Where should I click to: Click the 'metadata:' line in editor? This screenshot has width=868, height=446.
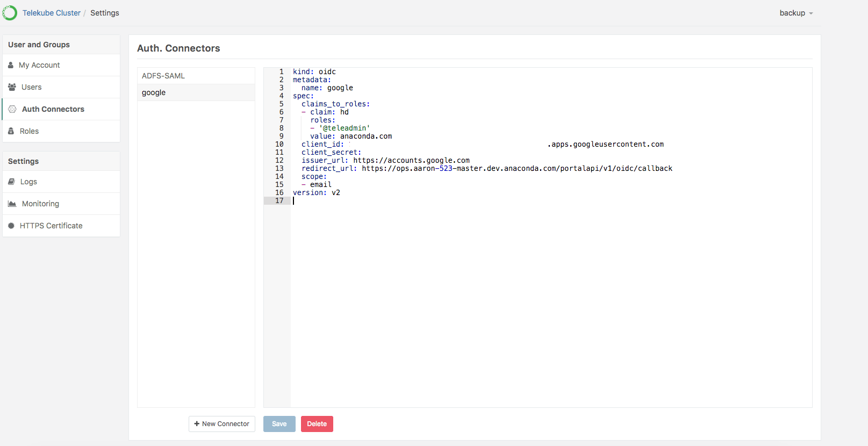click(312, 80)
